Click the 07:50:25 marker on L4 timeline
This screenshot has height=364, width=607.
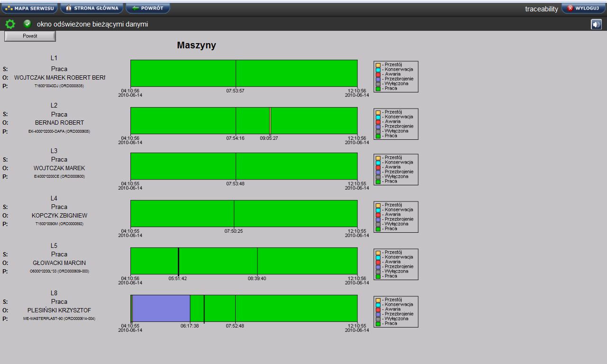pyautogui.click(x=234, y=213)
